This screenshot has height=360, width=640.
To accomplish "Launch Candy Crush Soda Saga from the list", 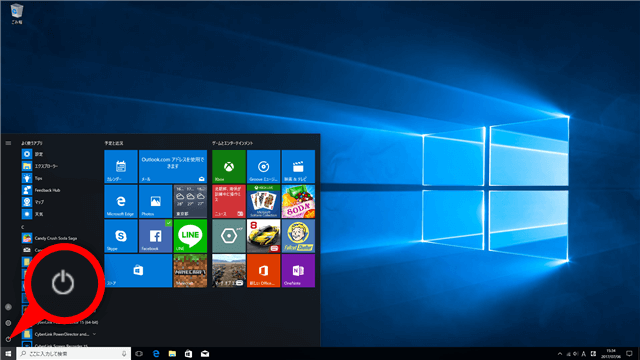I will [49, 238].
